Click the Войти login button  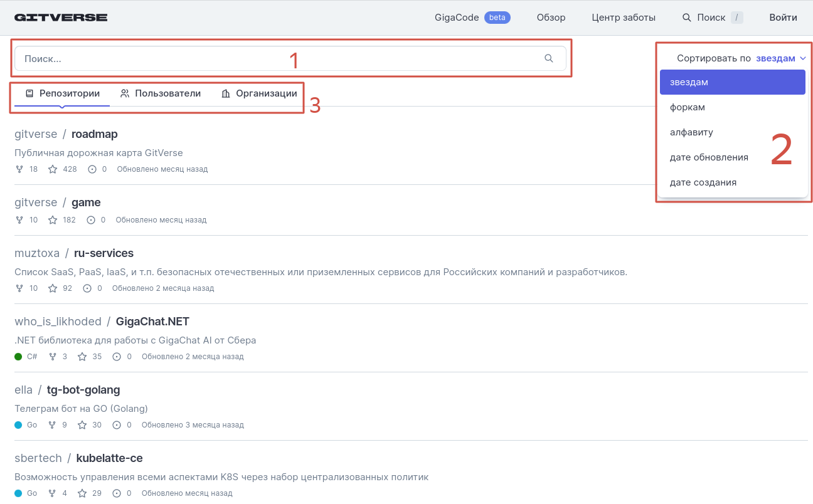783,18
